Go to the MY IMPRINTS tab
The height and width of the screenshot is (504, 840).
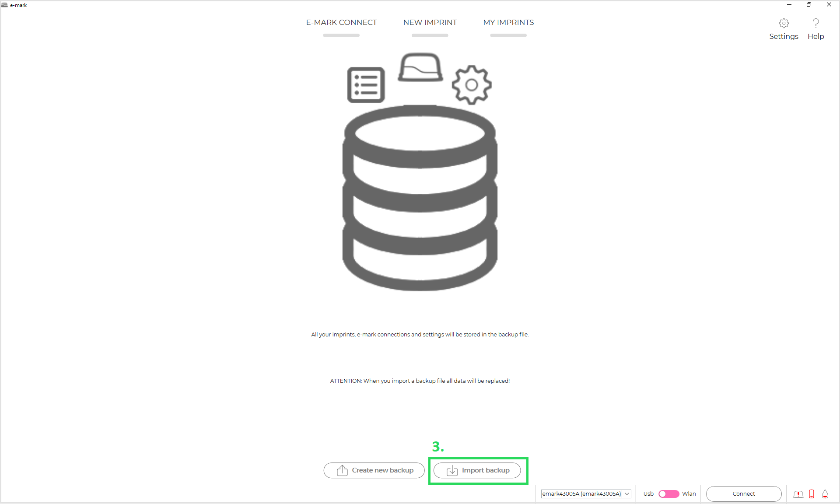click(508, 23)
